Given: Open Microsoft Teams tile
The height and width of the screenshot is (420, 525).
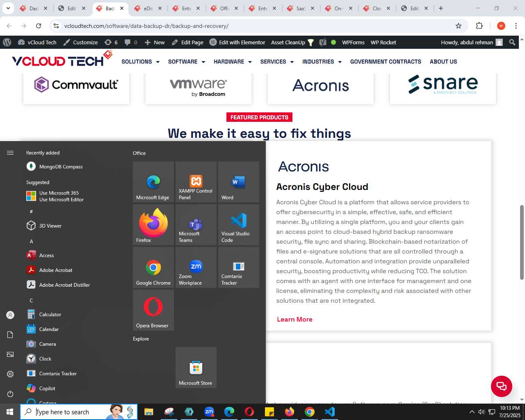Looking at the screenshot, I should click(196, 224).
